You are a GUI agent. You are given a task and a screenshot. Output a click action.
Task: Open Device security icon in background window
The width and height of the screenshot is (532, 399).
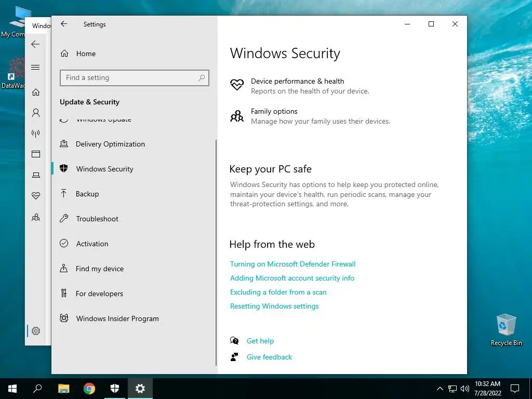(x=36, y=175)
